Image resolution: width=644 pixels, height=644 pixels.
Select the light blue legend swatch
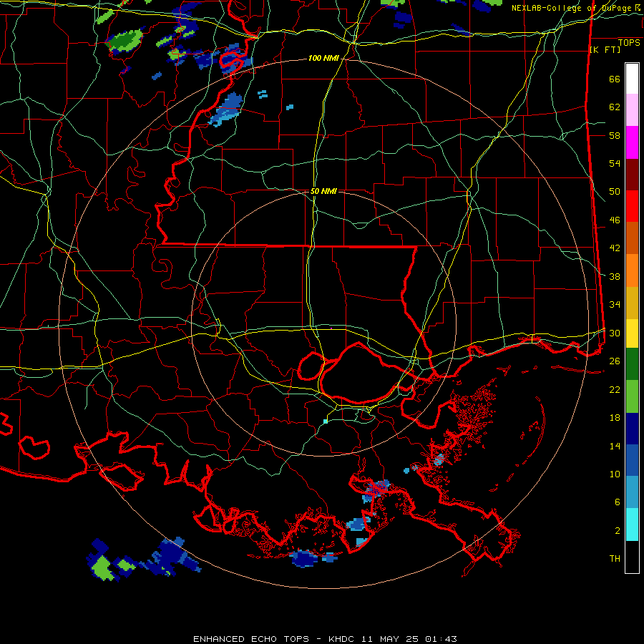pyautogui.click(x=632, y=492)
